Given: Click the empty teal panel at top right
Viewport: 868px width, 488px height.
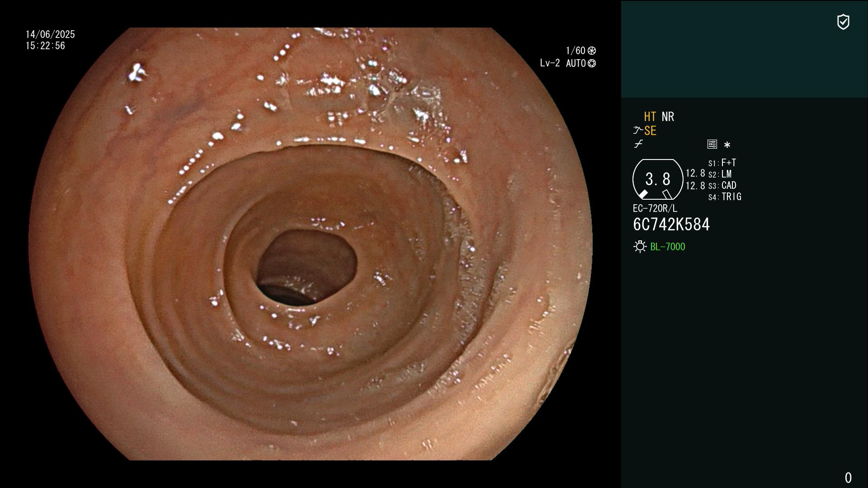Looking at the screenshot, I should (x=745, y=49).
